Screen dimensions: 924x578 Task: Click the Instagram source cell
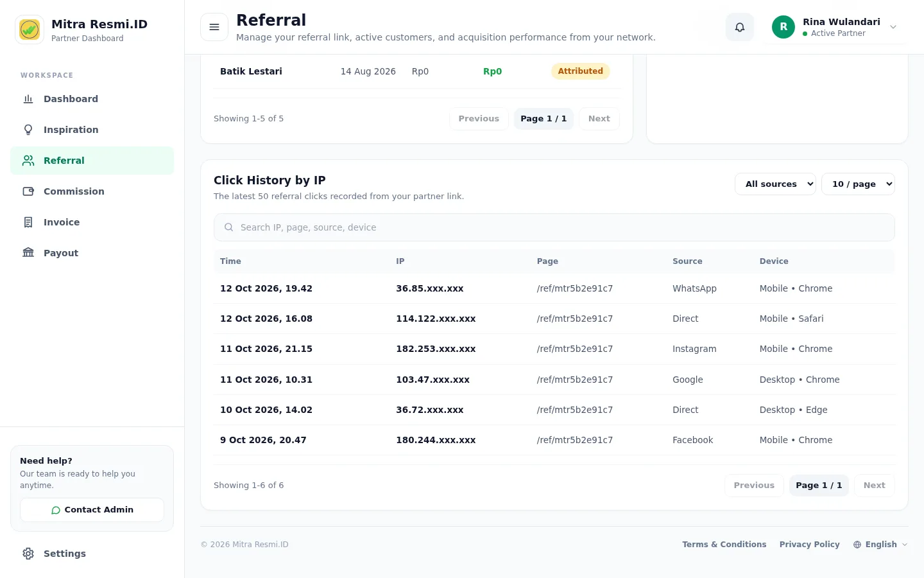click(x=694, y=349)
